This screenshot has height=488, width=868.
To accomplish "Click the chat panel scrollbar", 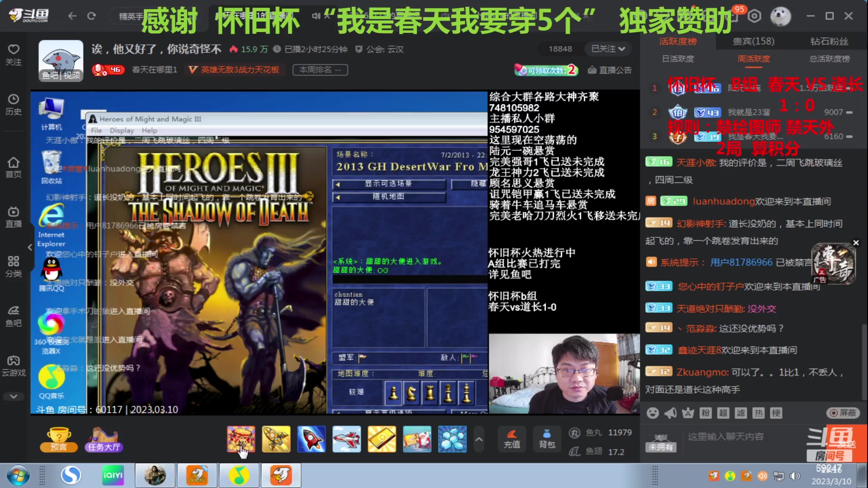I will [x=864, y=361].
